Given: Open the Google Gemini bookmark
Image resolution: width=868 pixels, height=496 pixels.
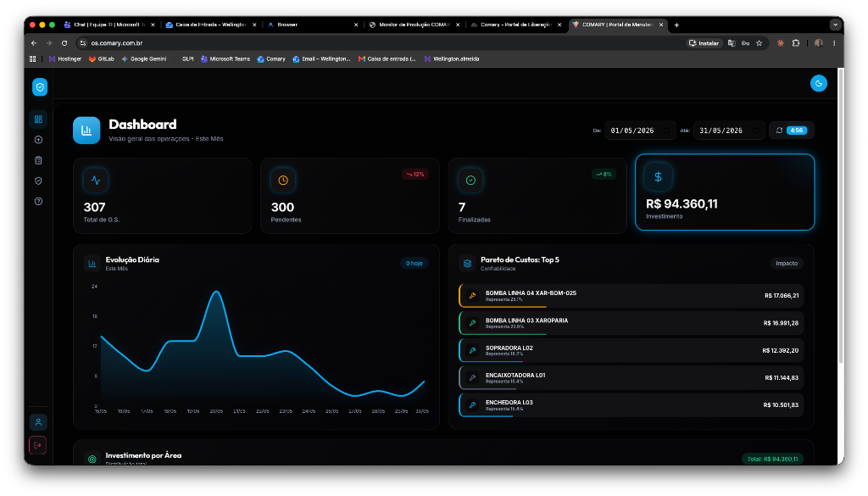Looking at the screenshot, I should [144, 59].
